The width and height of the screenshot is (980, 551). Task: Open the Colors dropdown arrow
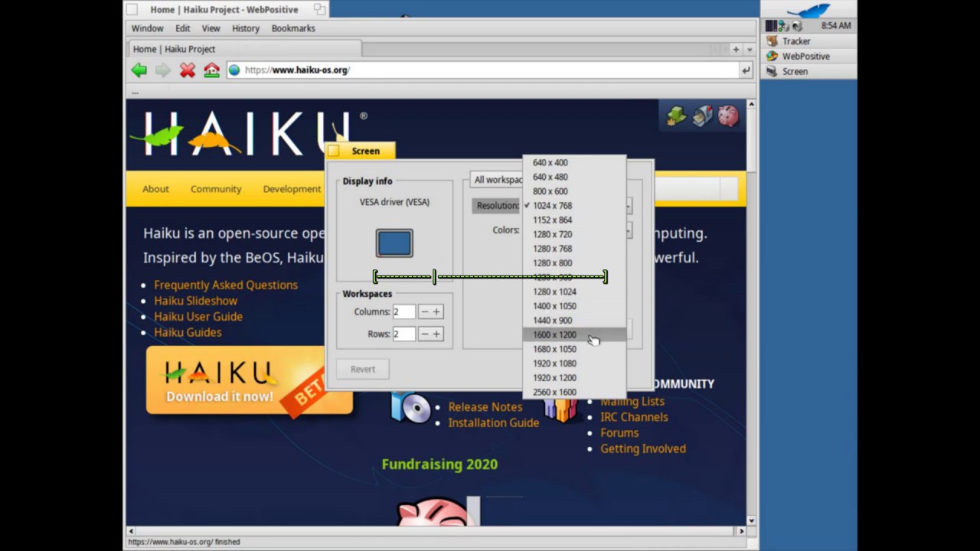click(x=629, y=230)
